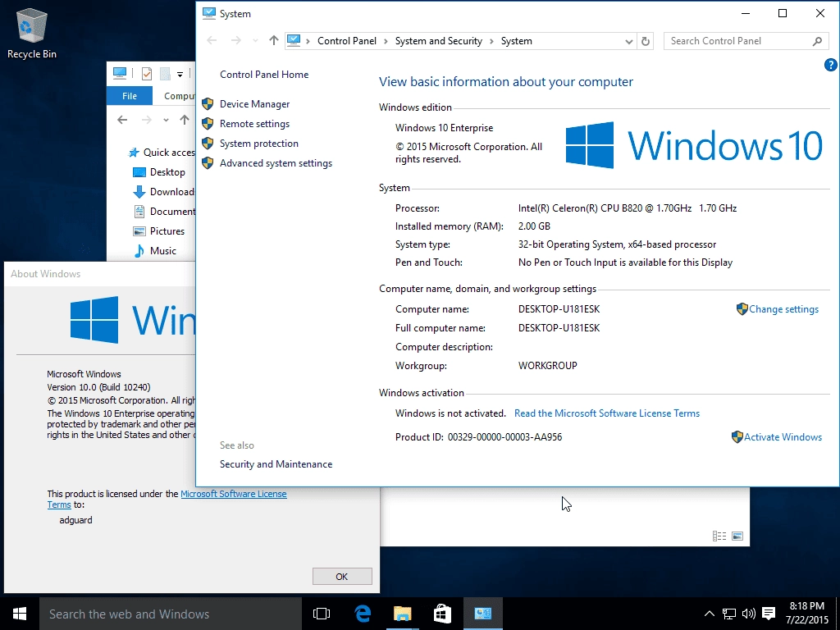Launch Microsoft Edge from taskbar
Viewport: 840px width, 630px height.
[x=363, y=614]
